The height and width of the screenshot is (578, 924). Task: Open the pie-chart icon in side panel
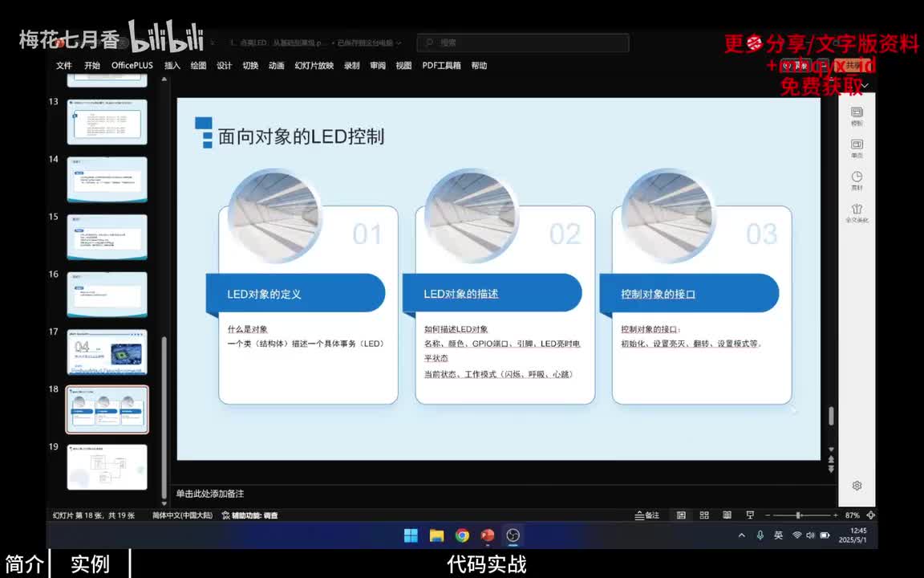click(857, 181)
